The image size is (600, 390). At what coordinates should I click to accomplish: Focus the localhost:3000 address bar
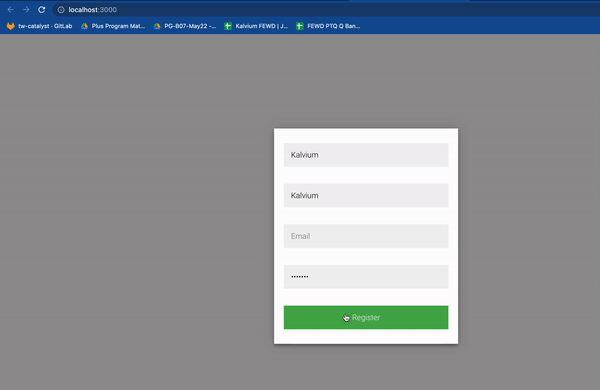(325, 10)
